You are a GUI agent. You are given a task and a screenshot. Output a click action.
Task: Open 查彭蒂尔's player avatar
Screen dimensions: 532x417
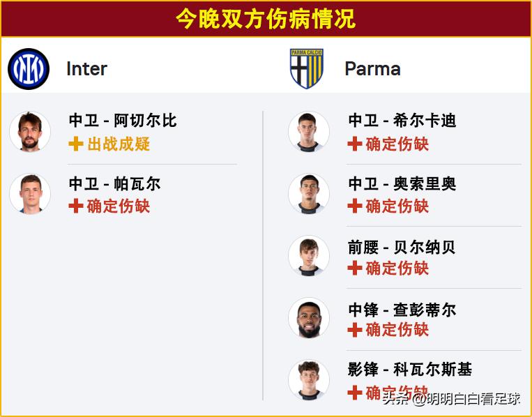(x=309, y=318)
